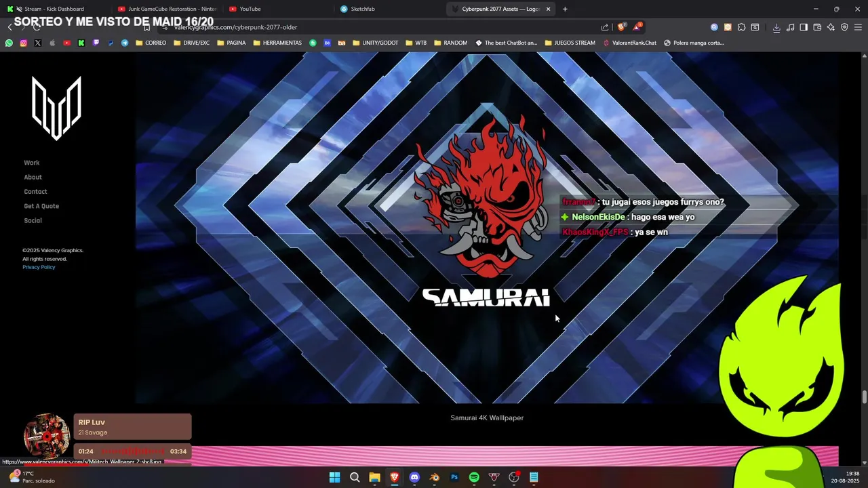This screenshot has height=488, width=868.
Task: Click the share page icon in address bar
Action: [605, 27]
